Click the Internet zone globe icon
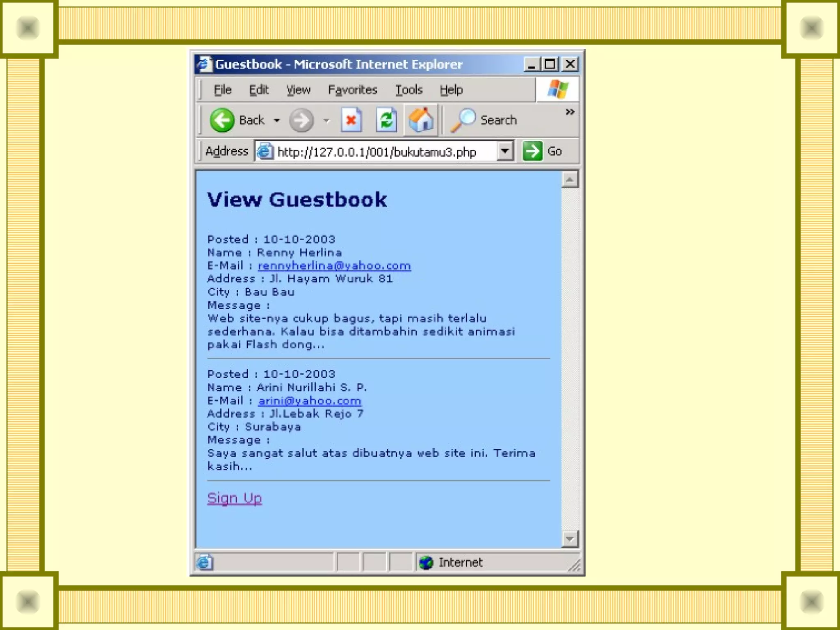Image resolution: width=840 pixels, height=630 pixels. [x=426, y=562]
